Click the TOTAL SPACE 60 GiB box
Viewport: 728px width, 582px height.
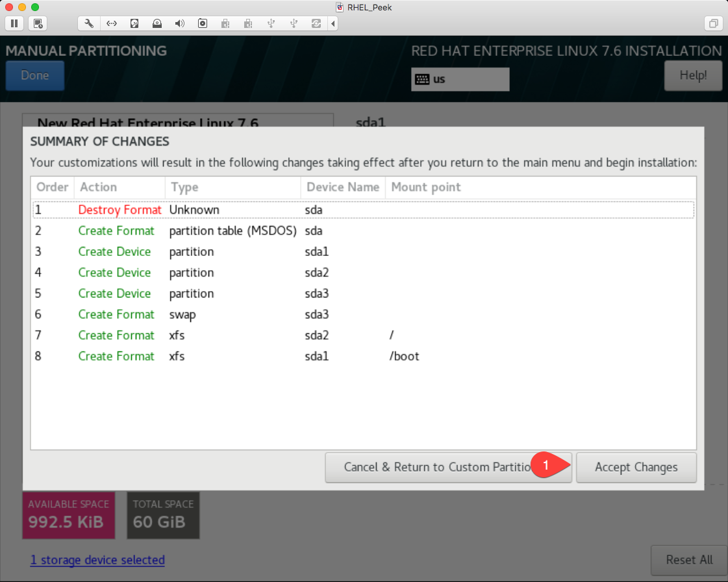164,516
